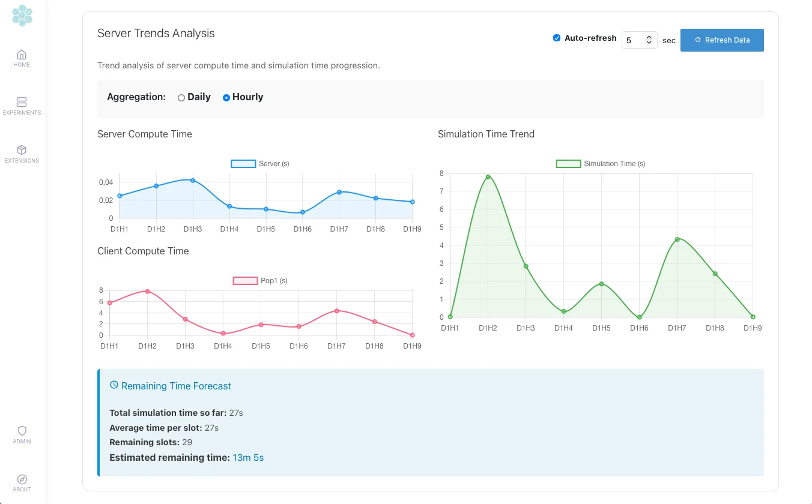This screenshot has height=504, width=812.
Task: Focus the auto-refresh seconds input field
Action: click(639, 40)
